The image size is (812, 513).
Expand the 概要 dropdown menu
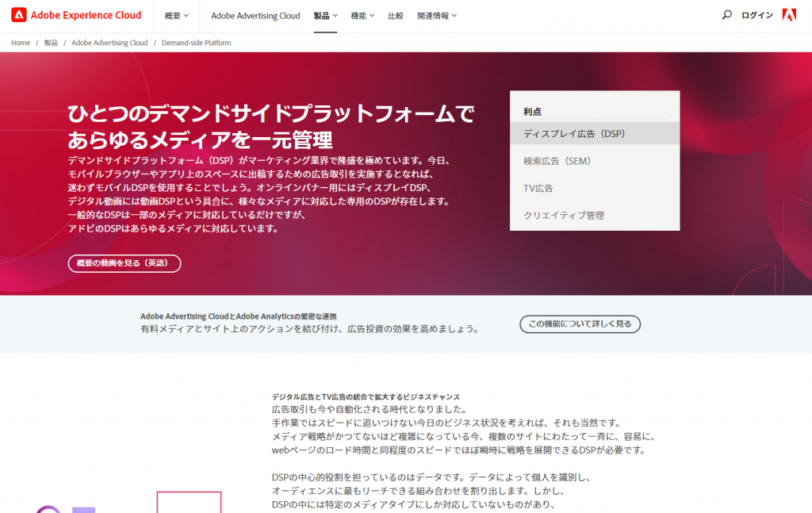(177, 16)
